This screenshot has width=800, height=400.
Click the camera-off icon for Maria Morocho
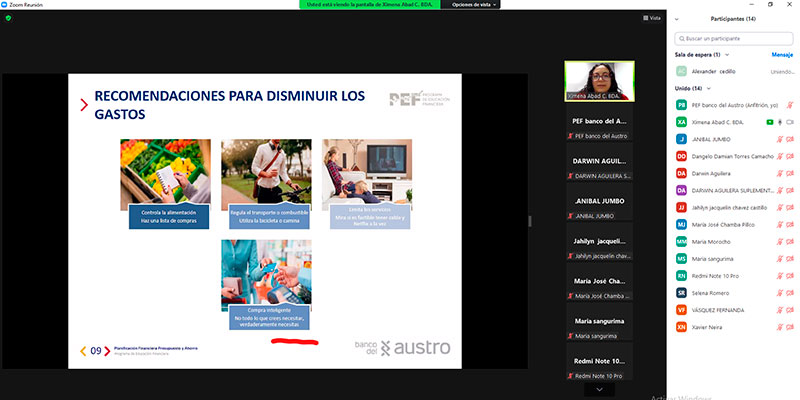point(790,242)
